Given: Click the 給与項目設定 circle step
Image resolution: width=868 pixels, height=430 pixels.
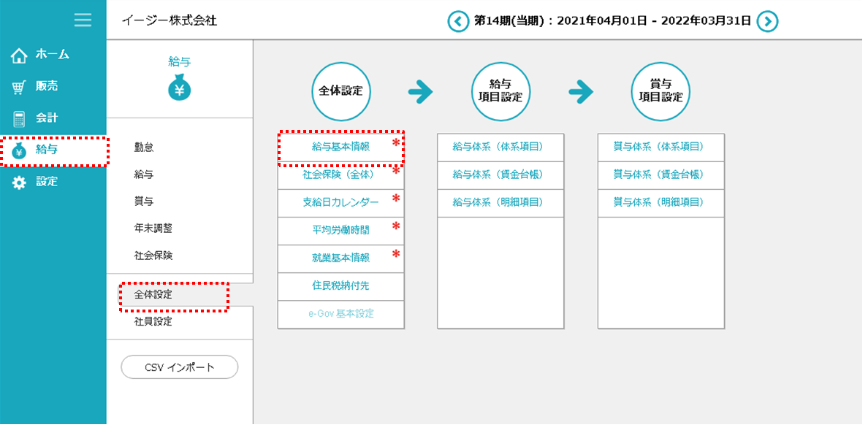Looking at the screenshot, I should click(500, 91).
